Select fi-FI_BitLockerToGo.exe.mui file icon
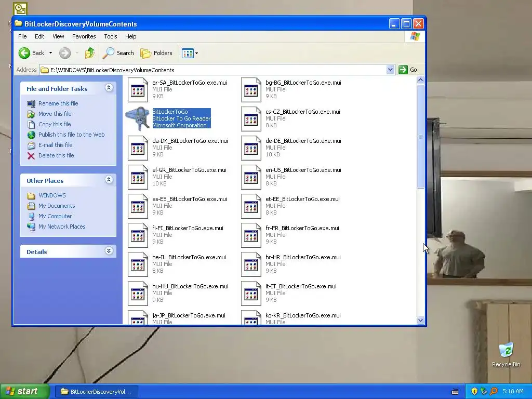This screenshot has height=399, width=532. [138, 235]
